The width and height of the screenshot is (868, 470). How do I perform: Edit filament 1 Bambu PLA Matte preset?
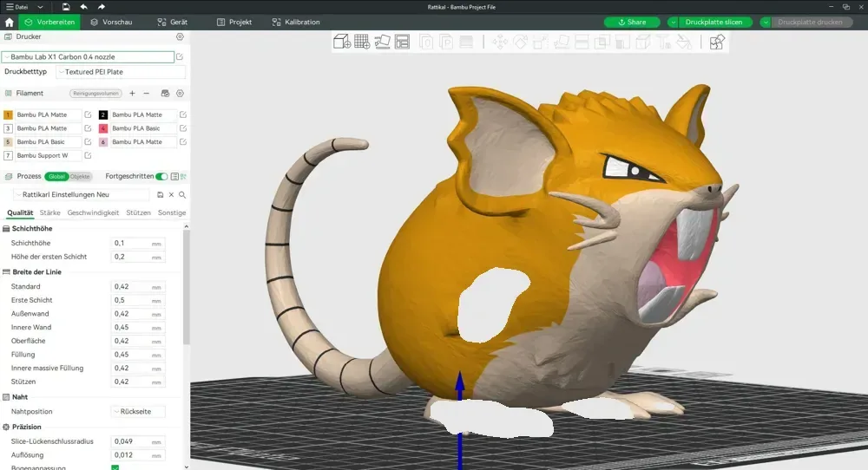88,114
